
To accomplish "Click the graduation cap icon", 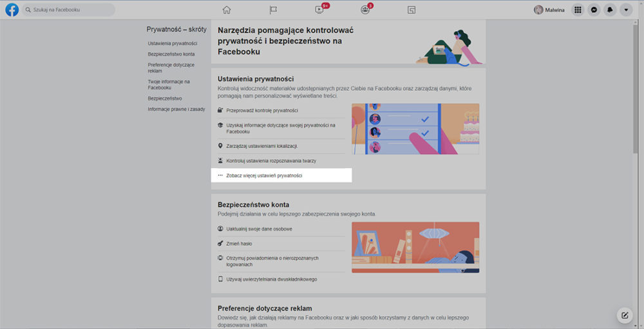I will click(x=220, y=126).
